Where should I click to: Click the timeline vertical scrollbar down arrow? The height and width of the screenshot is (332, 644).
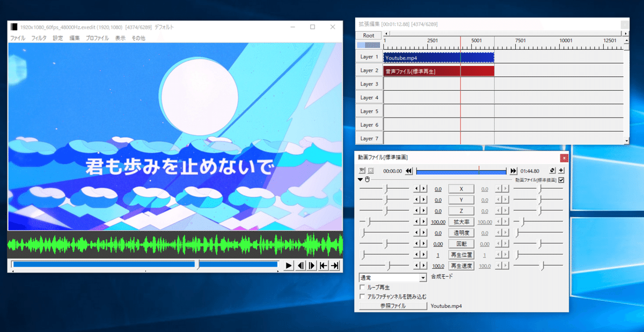626,141
